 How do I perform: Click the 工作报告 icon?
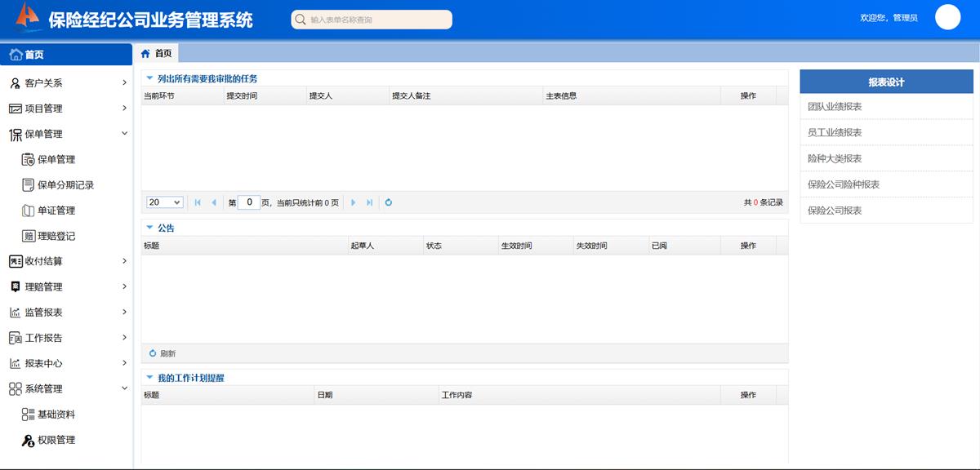16,338
